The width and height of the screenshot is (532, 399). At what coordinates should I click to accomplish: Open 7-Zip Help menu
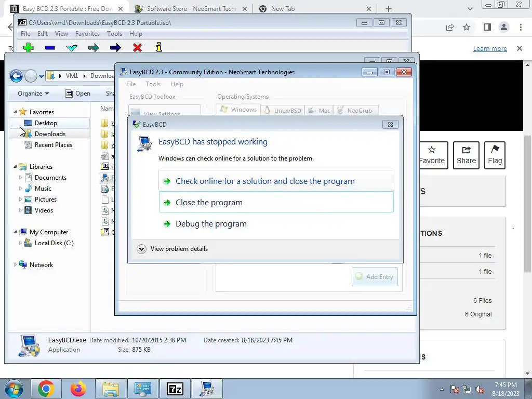136,34
